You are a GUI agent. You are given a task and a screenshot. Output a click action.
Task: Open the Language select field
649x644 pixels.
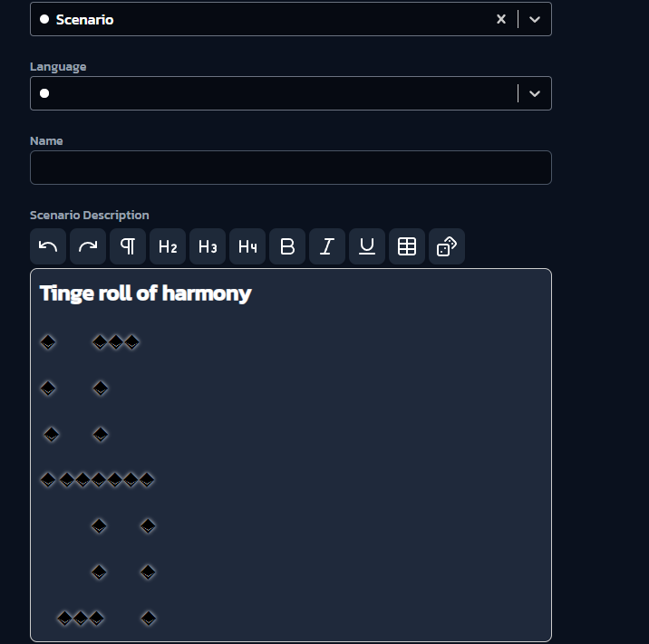click(x=272, y=93)
